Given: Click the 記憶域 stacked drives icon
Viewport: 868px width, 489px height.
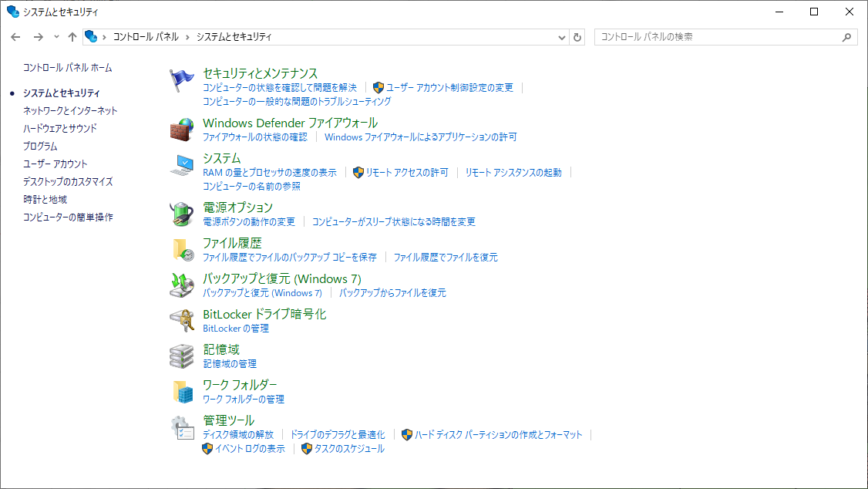Looking at the screenshot, I should 182,356.
